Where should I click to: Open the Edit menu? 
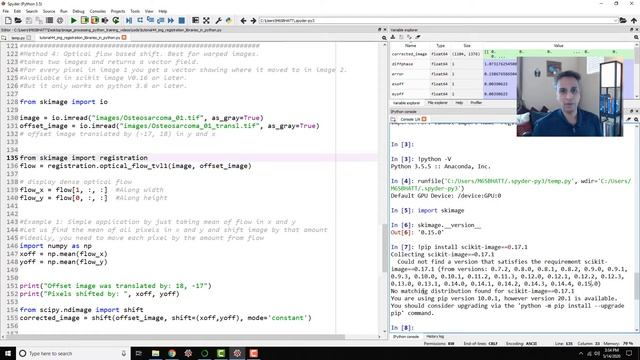(x=17, y=11)
